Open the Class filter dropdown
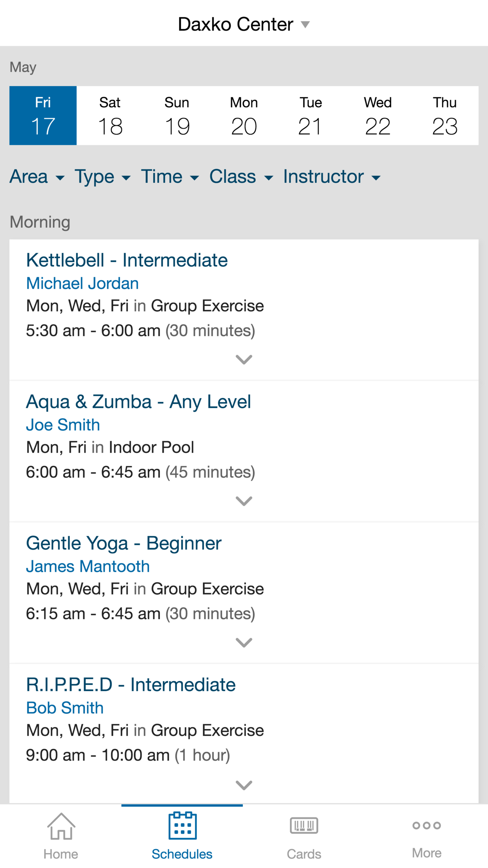Image resolution: width=488 pixels, height=868 pixels. tap(241, 177)
